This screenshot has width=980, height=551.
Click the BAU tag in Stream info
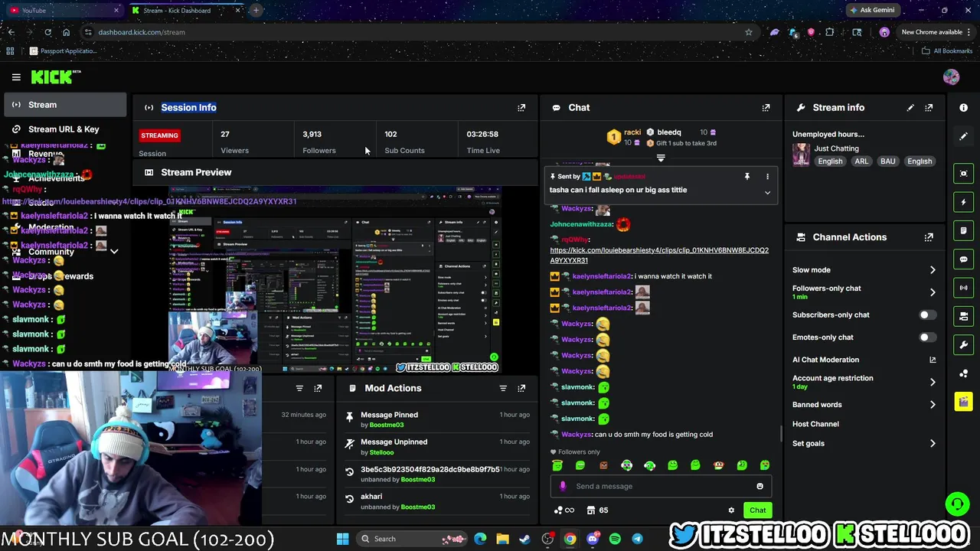pos(887,161)
